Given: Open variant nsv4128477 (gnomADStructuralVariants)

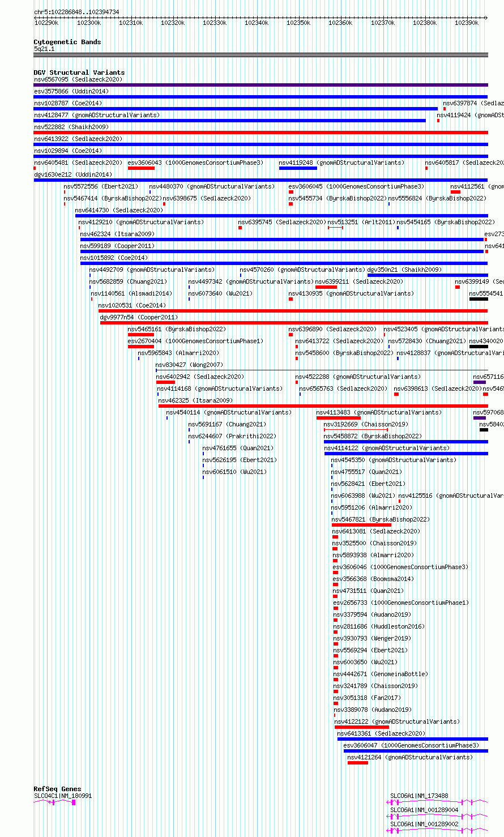Looking at the screenshot, I should (x=97, y=116).
